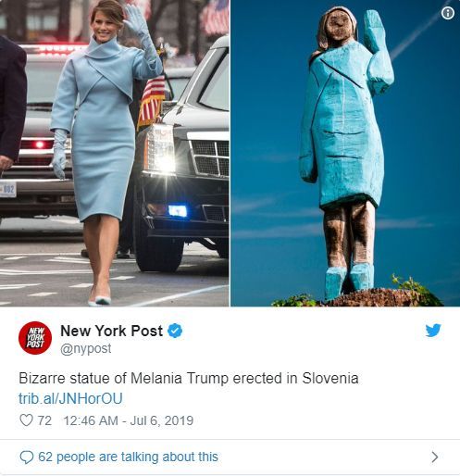Open the New York Post display name
Screen dimensions: 460x476
[111, 331]
